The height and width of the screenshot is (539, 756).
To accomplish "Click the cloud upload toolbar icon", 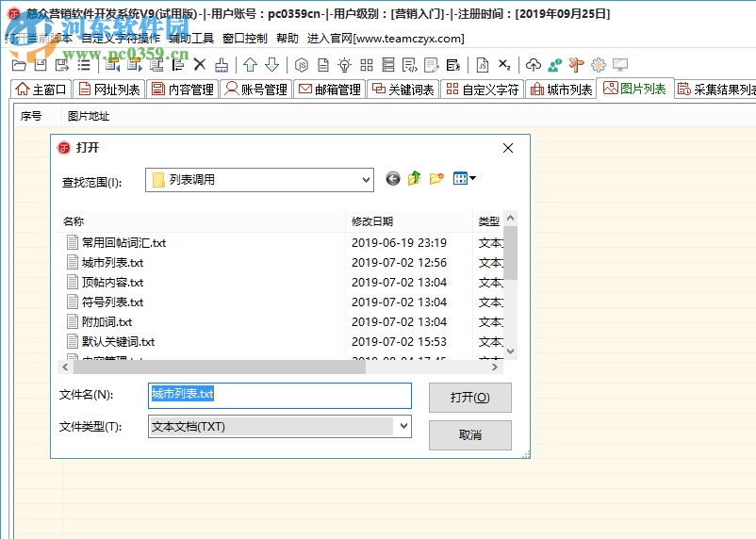I will point(533,65).
